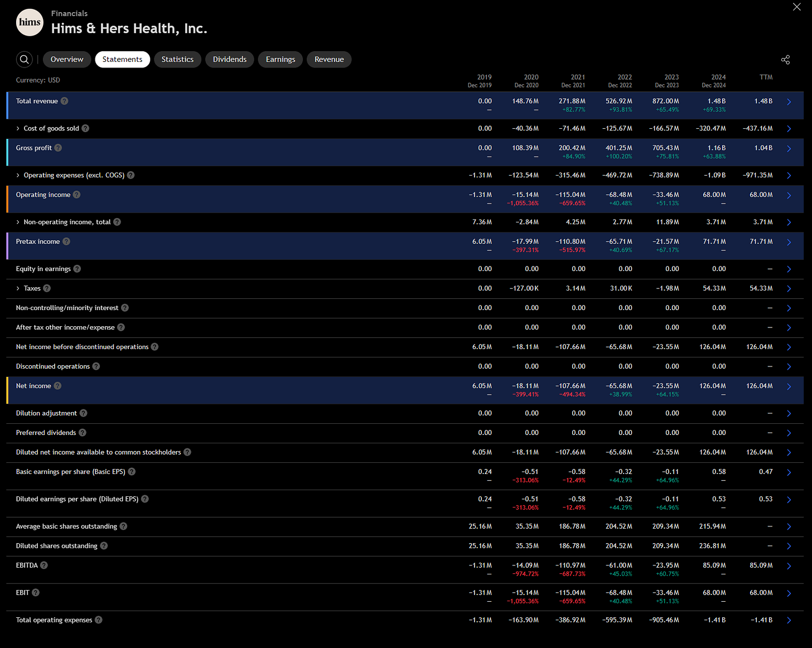Go to the Dividends tab
This screenshot has width=812, height=648.
pyautogui.click(x=230, y=60)
